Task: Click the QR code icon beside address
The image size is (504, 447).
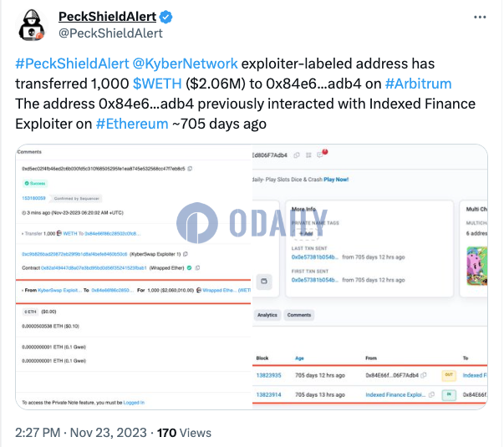Action: [308, 155]
